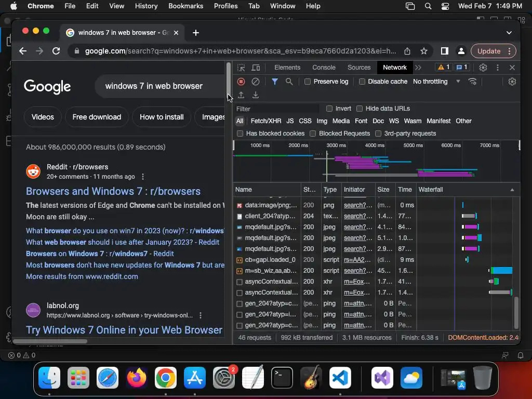This screenshot has height=399, width=532.
Task: Export HAR file with download arrow
Action: (x=256, y=95)
